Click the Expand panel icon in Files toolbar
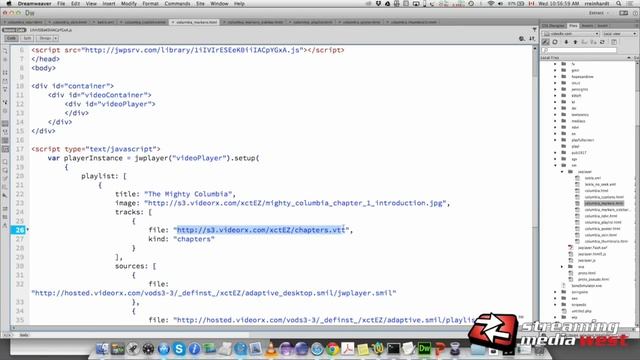This screenshot has width=640, height=360. click(614, 42)
